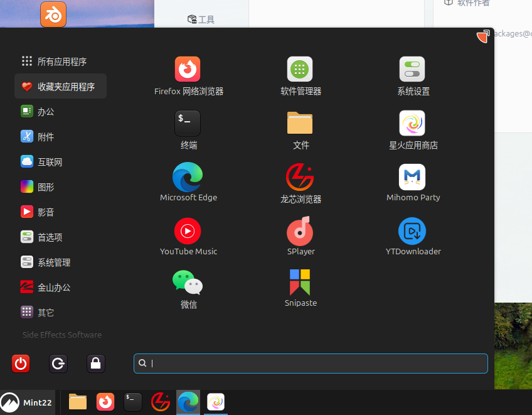
Task: Select the 金山办公 category
Action: click(x=60, y=288)
